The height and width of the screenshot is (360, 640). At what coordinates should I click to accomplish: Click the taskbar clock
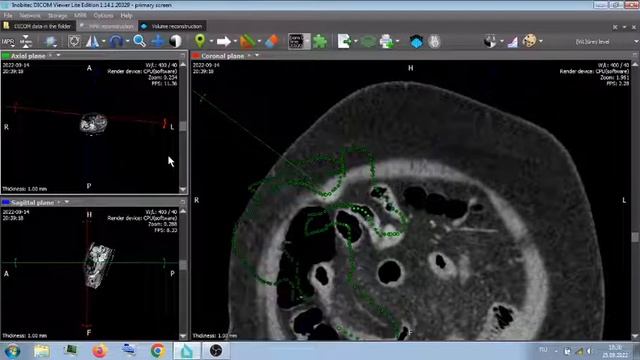click(x=615, y=351)
